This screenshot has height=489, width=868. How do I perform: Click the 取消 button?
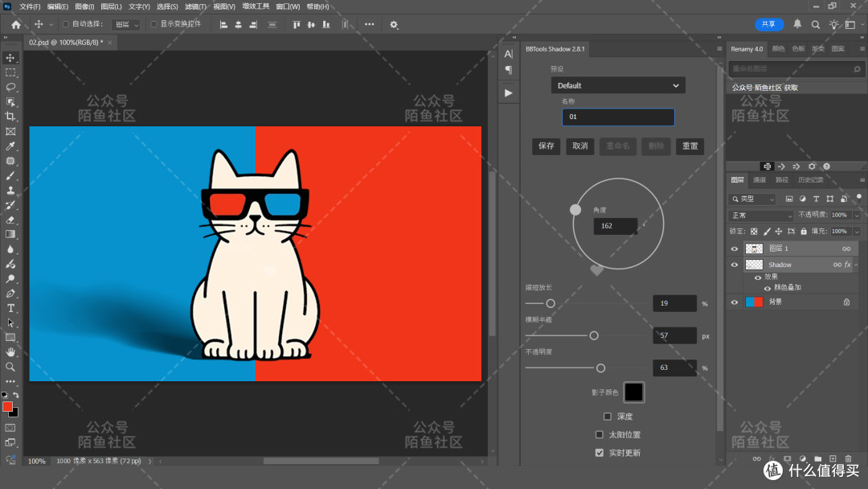click(580, 146)
